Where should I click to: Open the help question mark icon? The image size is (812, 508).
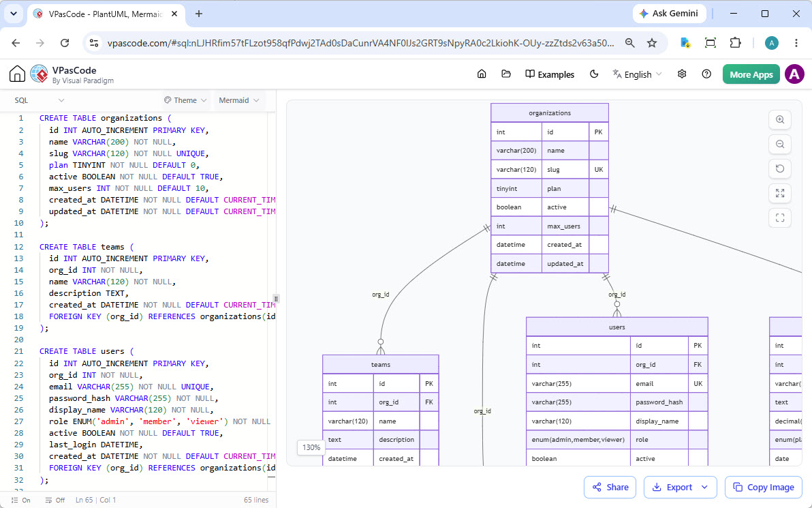pyautogui.click(x=706, y=74)
